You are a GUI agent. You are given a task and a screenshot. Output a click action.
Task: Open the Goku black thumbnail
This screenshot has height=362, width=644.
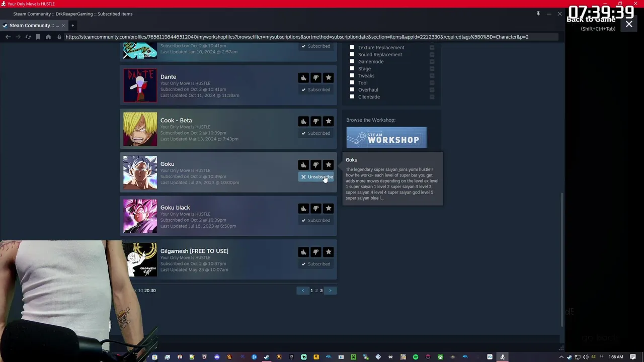(x=140, y=216)
